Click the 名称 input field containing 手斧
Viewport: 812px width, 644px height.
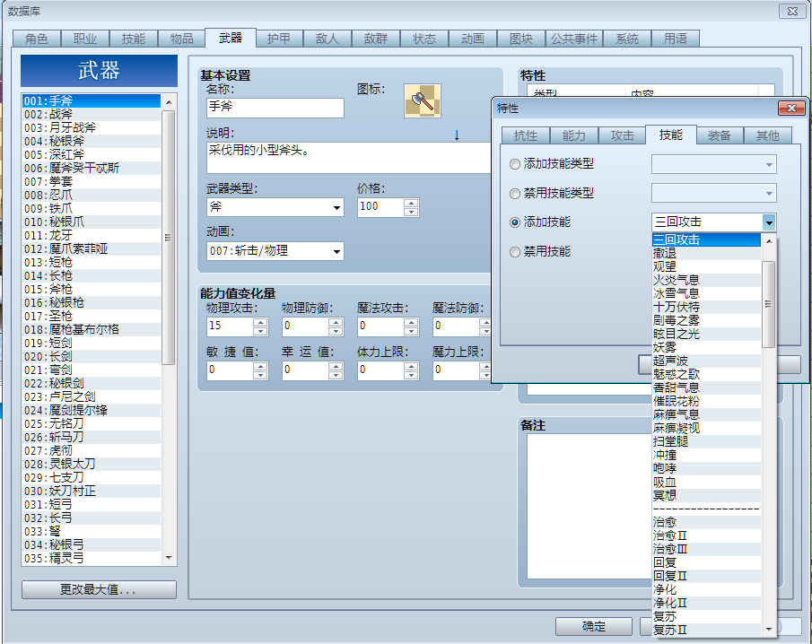click(x=275, y=108)
